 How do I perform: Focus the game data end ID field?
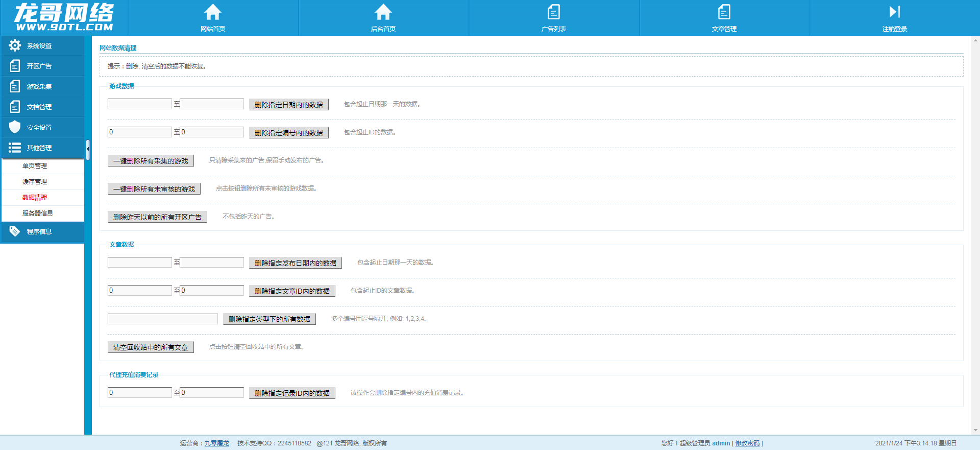[x=212, y=132]
